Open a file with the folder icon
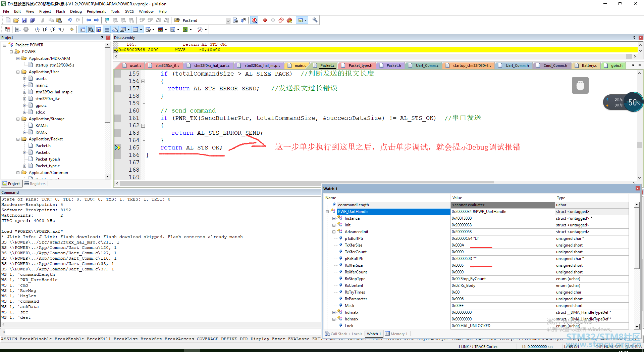The image size is (644, 352). point(16,20)
